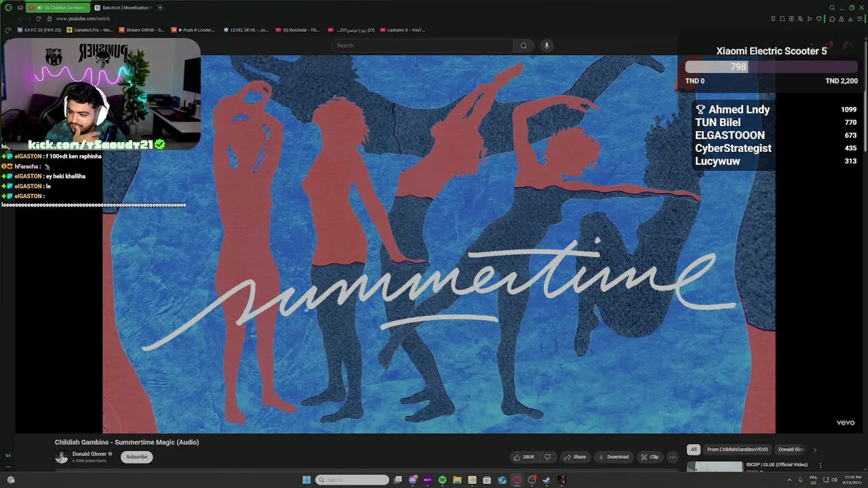The width and height of the screenshot is (868, 488).
Task: Click the Opera GX logo menu button
Action: coord(8,7)
